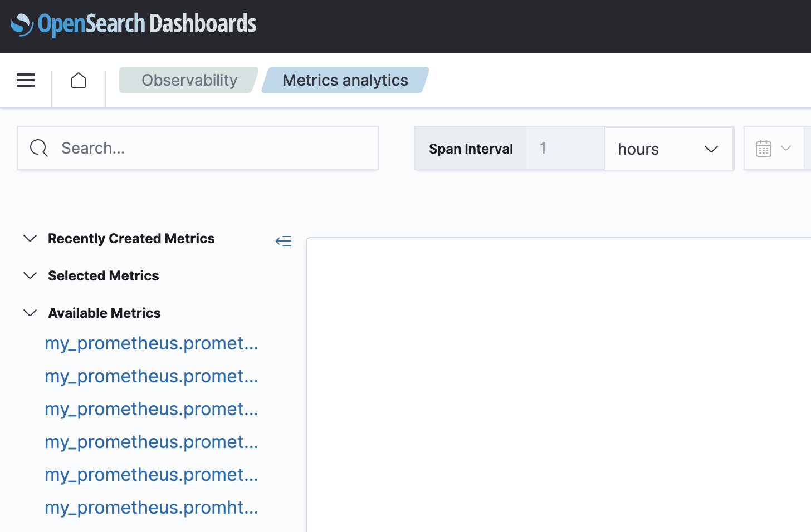
Task: Select the Metrics analytics breadcrumb
Action: point(345,80)
